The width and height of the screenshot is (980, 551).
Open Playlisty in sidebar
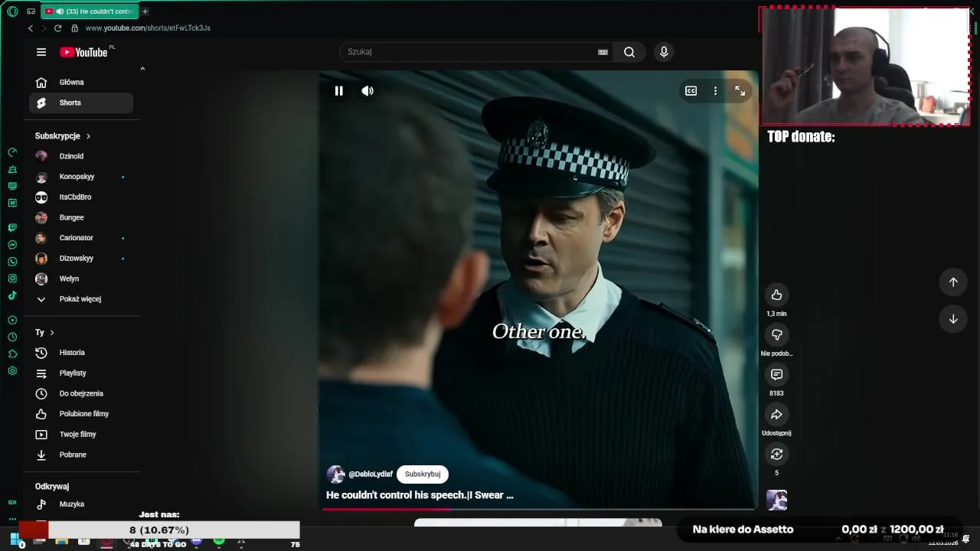click(x=81, y=373)
